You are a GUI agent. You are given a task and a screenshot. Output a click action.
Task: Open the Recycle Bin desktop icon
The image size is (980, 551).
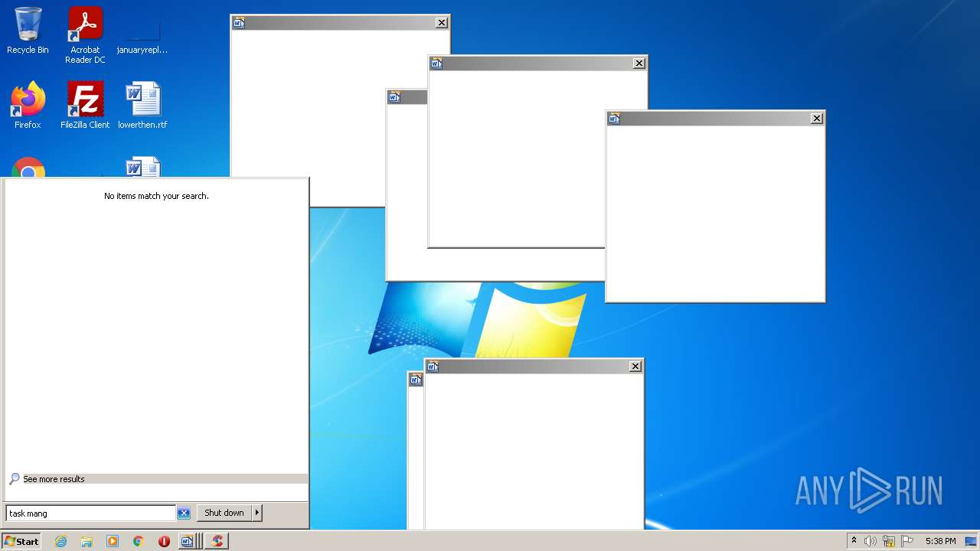pyautogui.click(x=28, y=31)
